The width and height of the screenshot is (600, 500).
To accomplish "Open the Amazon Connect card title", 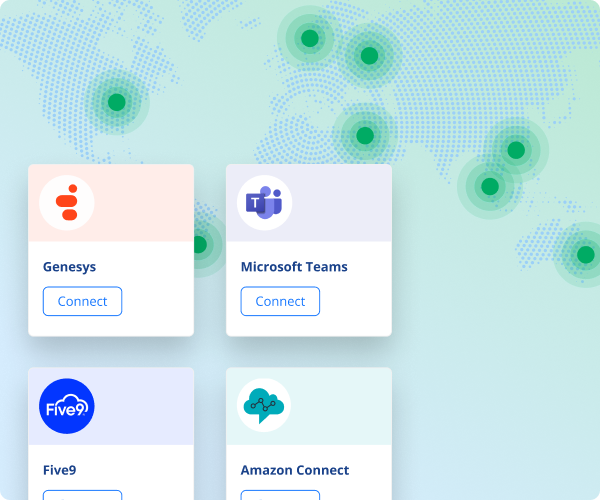I will (x=295, y=470).
